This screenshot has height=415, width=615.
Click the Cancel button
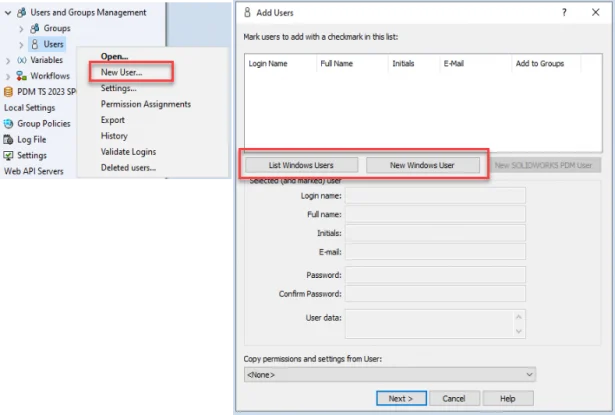pos(454,398)
